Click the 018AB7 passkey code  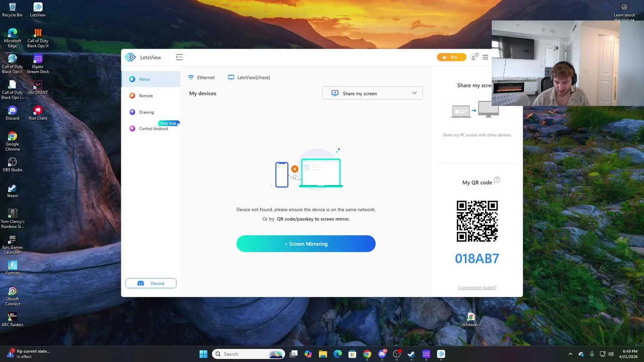pos(477,258)
